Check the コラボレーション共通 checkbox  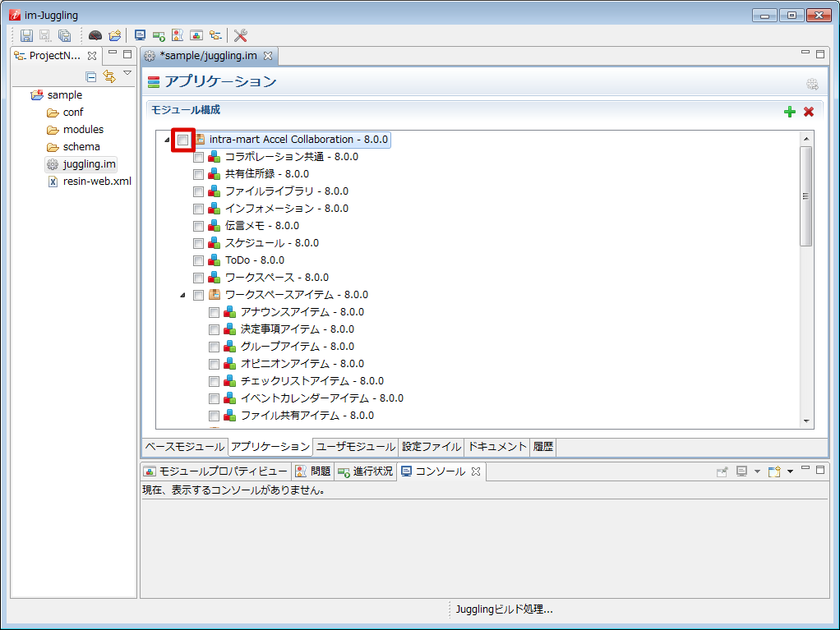coord(198,158)
